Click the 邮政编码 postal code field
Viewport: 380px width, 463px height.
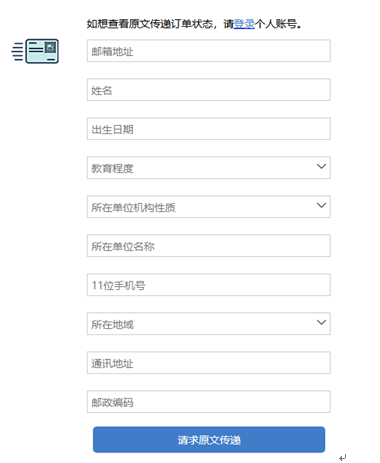click(209, 402)
